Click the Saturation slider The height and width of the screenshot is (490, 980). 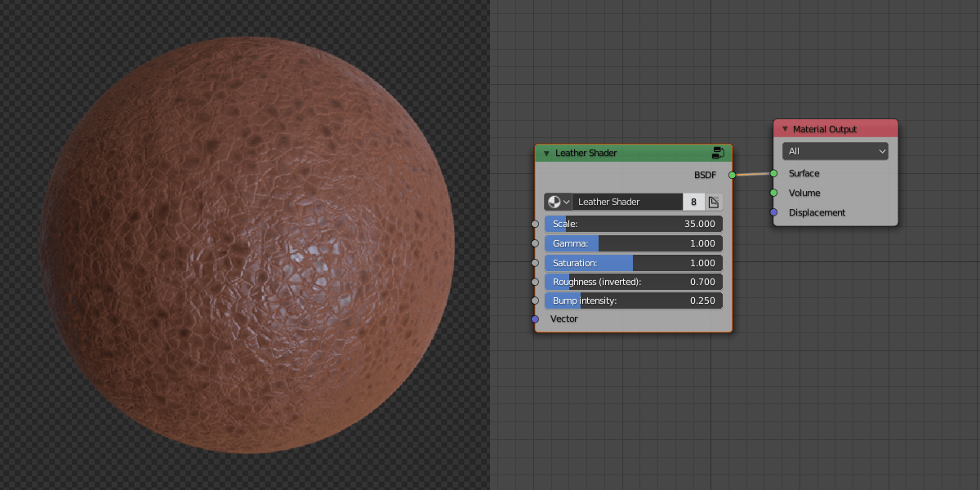(x=634, y=263)
